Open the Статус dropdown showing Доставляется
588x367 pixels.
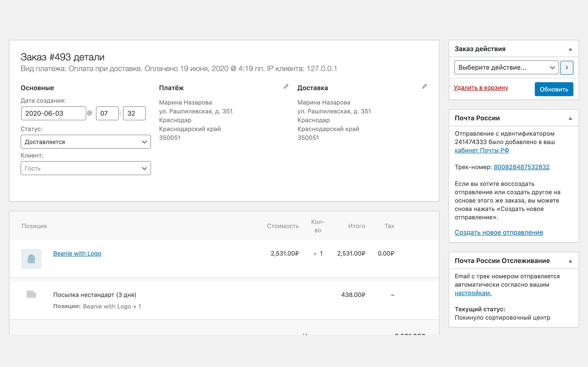[86, 142]
